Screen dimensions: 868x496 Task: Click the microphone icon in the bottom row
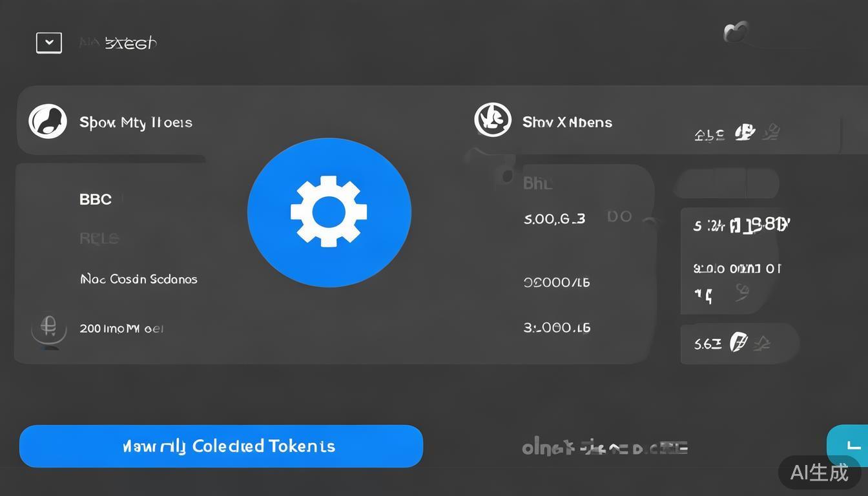pyautogui.click(x=49, y=327)
